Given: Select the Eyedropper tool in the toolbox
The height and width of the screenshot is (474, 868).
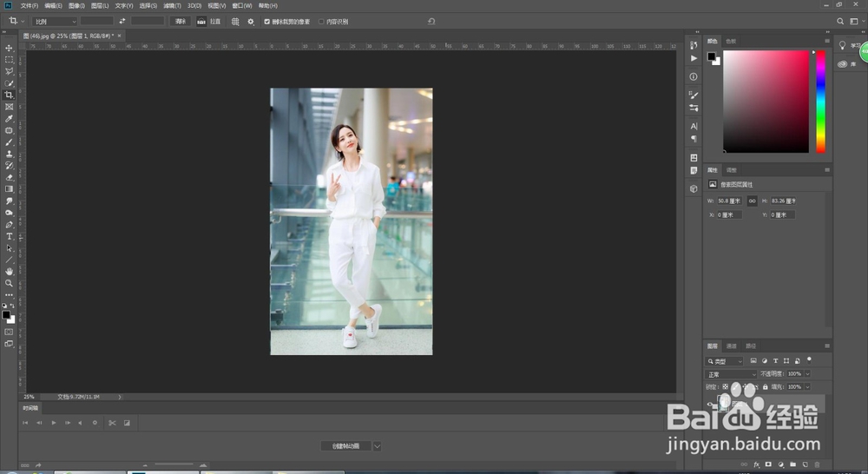Looking at the screenshot, I should (x=10, y=118).
